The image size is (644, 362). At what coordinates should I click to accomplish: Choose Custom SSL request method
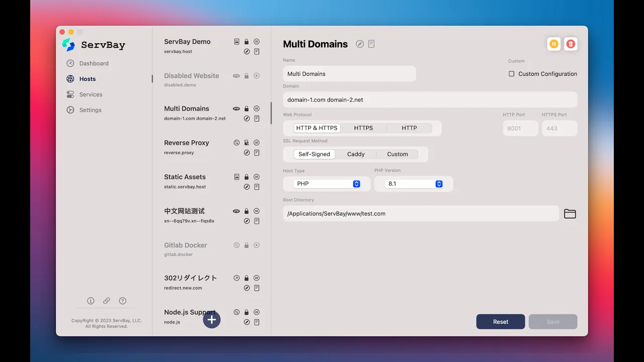(x=397, y=154)
